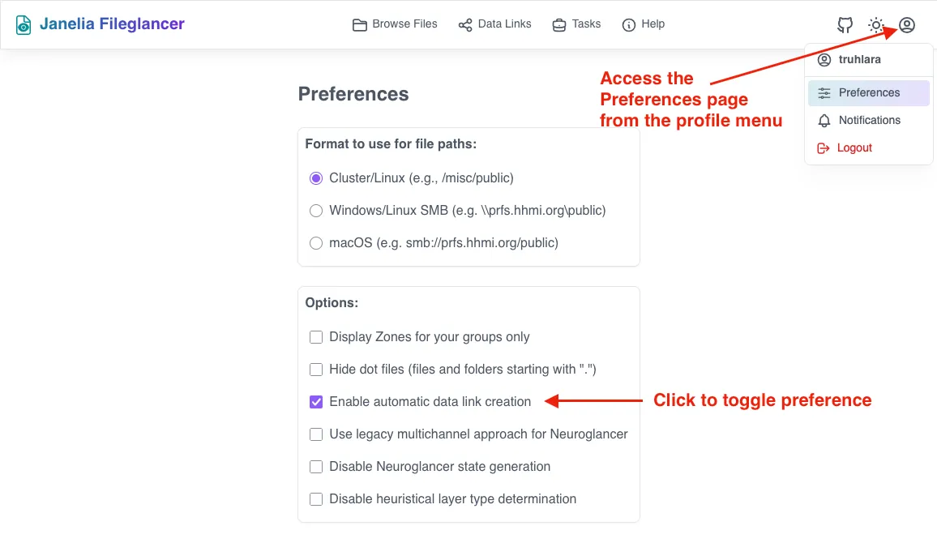Click the Tasks list icon
937x560 pixels.
click(558, 24)
